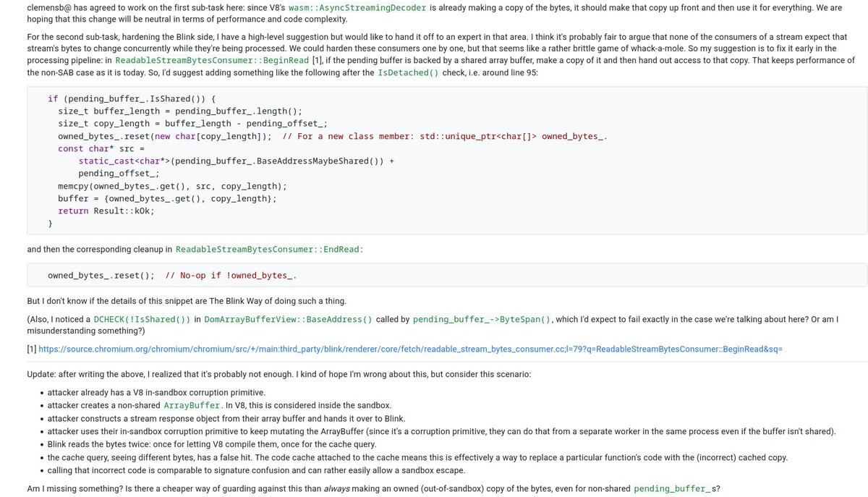Image resolution: width=868 pixels, height=497 pixels.
Task: Click the code line starting 'size_t buffer_length'
Action: tap(180, 111)
